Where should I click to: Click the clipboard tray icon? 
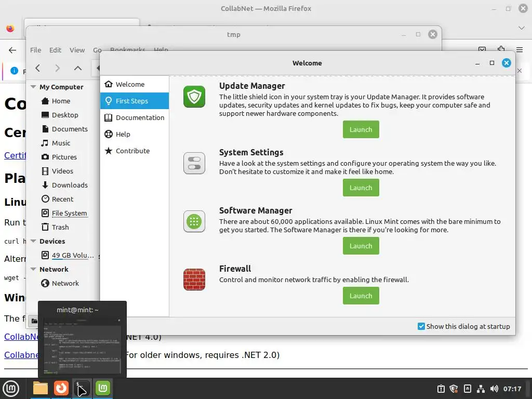(441, 389)
